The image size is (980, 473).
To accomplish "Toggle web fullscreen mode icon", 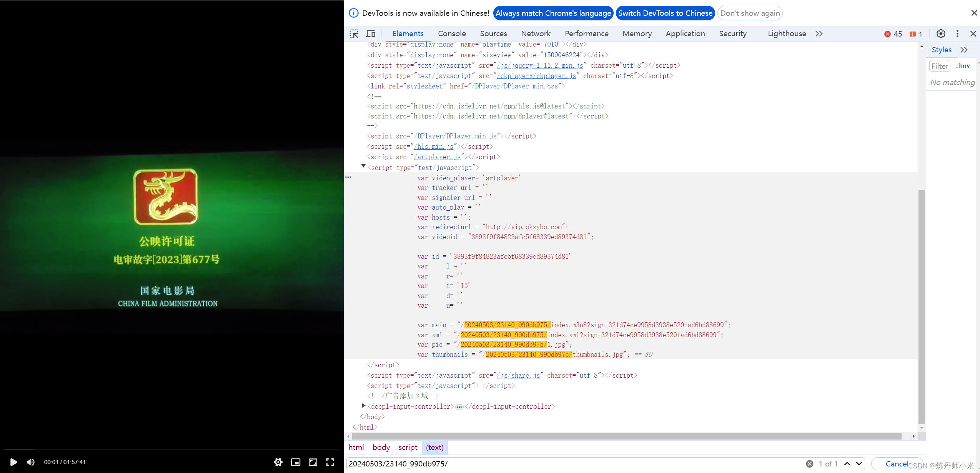I will (x=313, y=462).
